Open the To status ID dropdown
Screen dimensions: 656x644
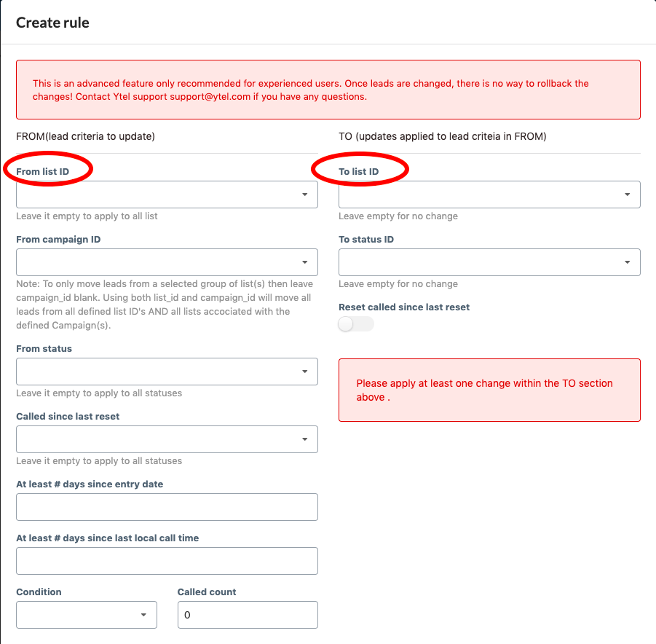pyautogui.click(x=489, y=262)
